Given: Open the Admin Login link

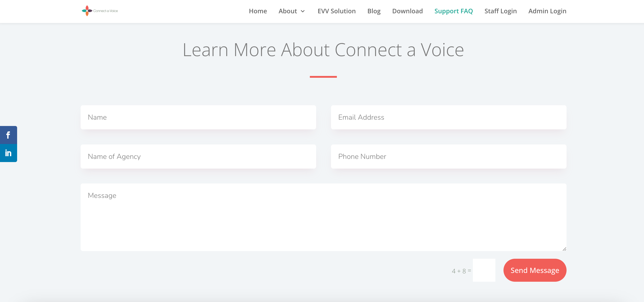Looking at the screenshot, I should tap(547, 11).
